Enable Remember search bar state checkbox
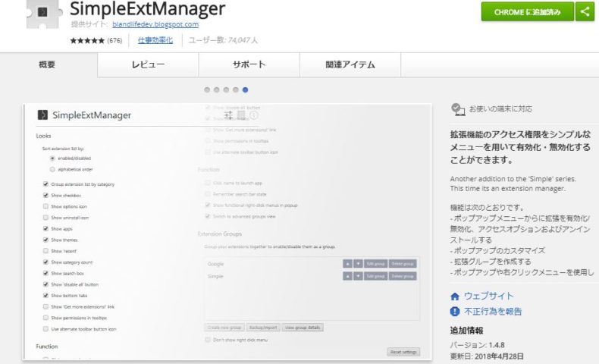 [208, 194]
